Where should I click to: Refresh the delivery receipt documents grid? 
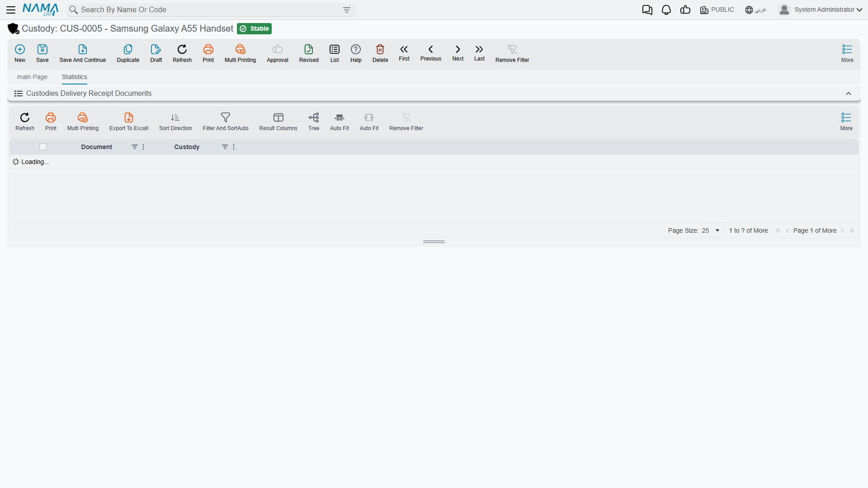click(25, 122)
